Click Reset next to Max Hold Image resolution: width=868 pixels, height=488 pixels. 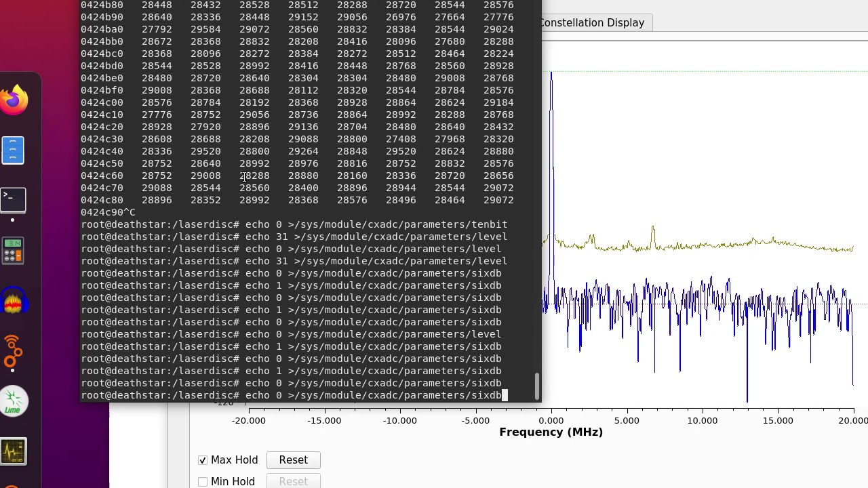coord(293,460)
